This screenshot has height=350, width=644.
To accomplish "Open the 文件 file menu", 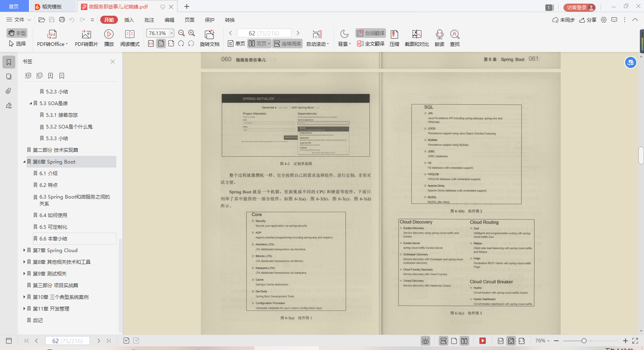I will click(x=19, y=20).
